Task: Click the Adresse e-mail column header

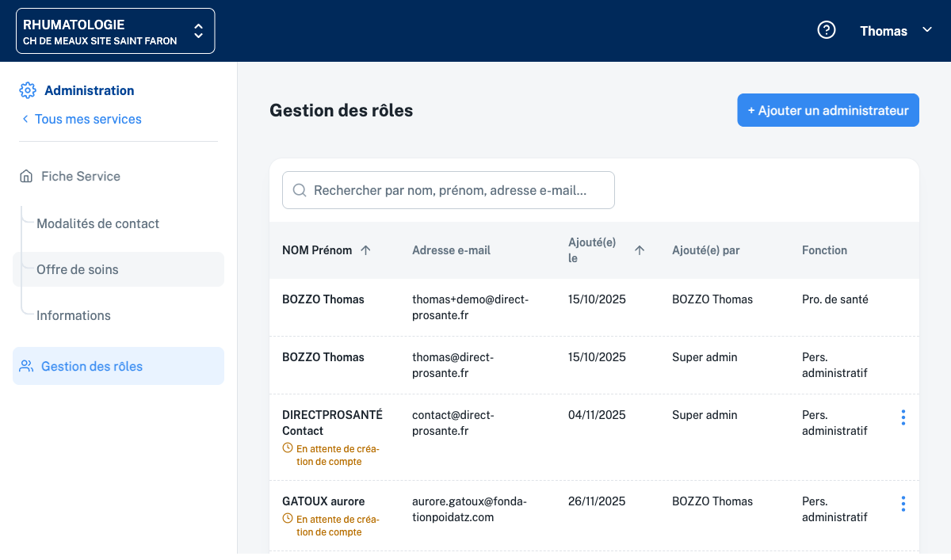Action: click(451, 250)
